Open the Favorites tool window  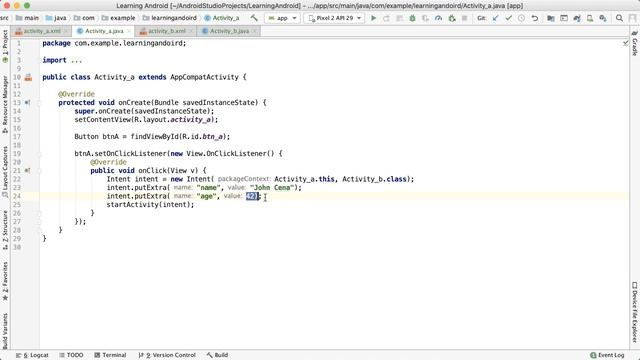[x=5, y=281]
